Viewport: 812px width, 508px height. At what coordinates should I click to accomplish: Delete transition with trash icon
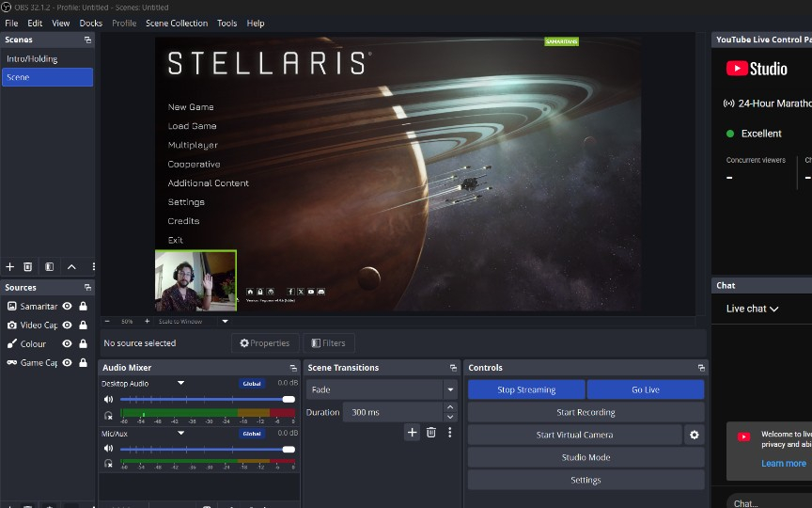[x=430, y=433]
